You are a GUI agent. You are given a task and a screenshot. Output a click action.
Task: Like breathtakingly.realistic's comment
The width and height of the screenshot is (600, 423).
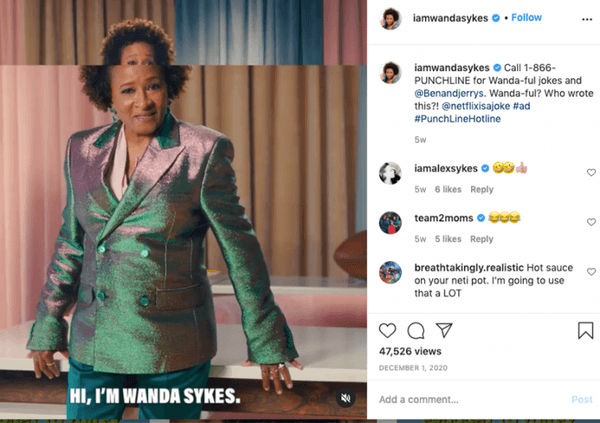click(x=591, y=270)
